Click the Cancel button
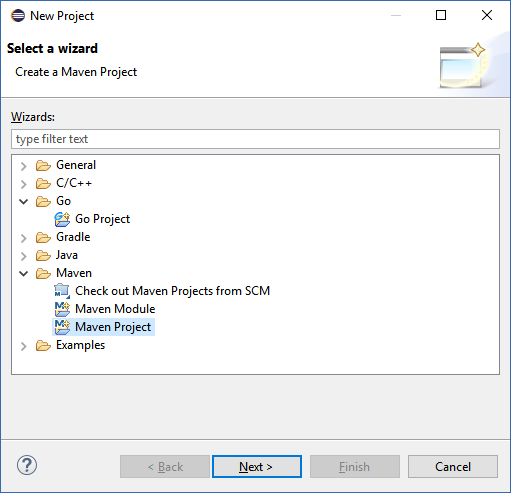The image size is (511, 493). (x=453, y=467)
